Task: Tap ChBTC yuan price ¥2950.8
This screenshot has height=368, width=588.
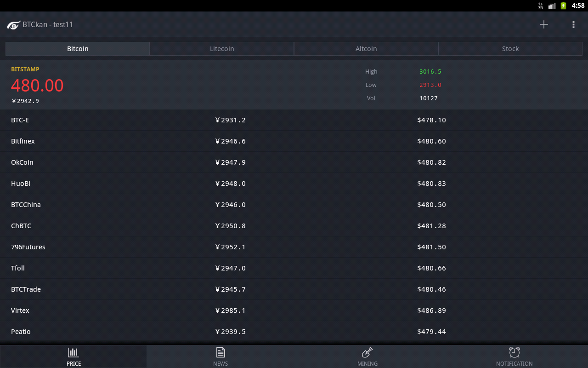Action: click(x=230, y=226)
